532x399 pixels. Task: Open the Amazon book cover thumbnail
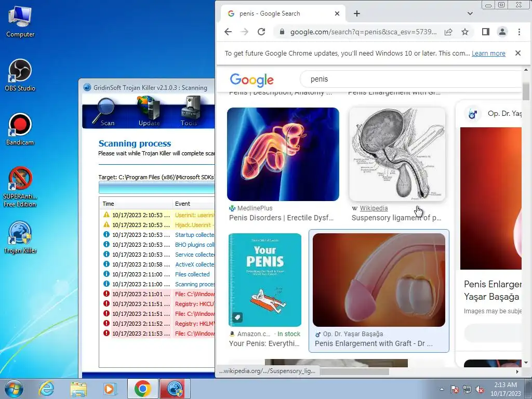[264, 280]
